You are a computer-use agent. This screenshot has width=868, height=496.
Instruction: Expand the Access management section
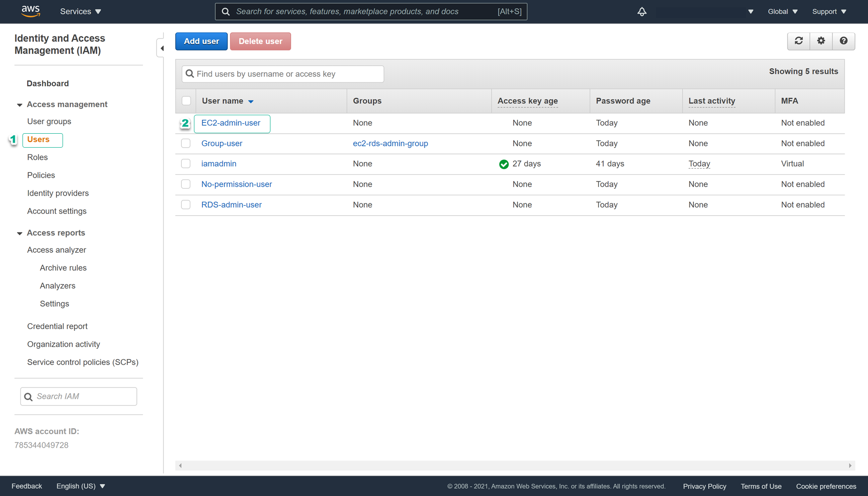coord(18,104)
